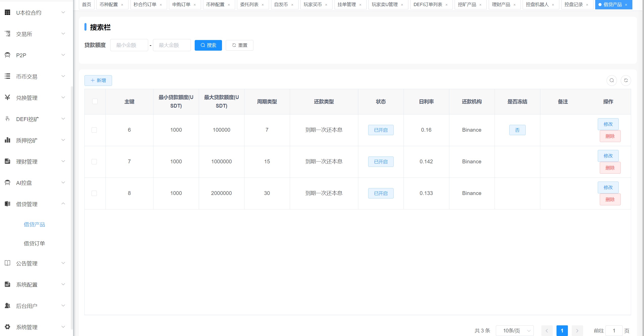Click the 理财管理 document icon in sidebar
Screen dimensions: 644x336
(x=8, y=161)
